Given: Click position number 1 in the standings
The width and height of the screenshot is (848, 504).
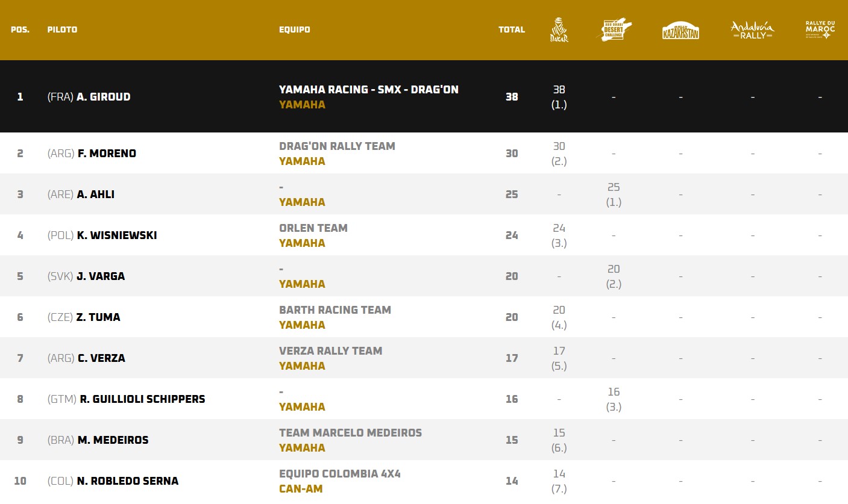Looking at the screenshot, I should pos(20,97).
